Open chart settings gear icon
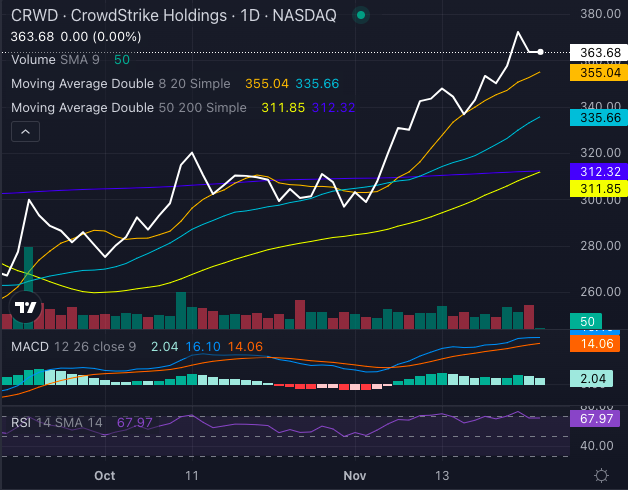Image resolution: width=628 pixels, height=490 pixels. (601, 475)
